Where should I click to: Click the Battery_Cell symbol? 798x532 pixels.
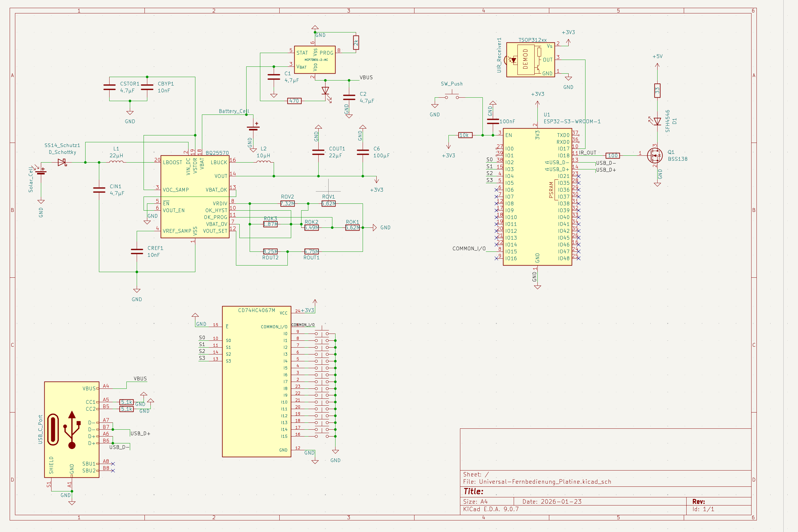coord(253,128)
